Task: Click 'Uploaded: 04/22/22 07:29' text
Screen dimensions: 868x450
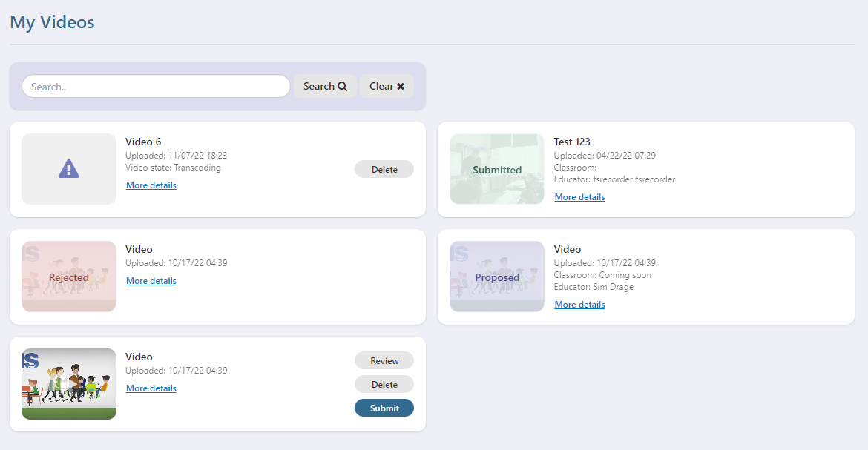Action: tap(605, 156)
